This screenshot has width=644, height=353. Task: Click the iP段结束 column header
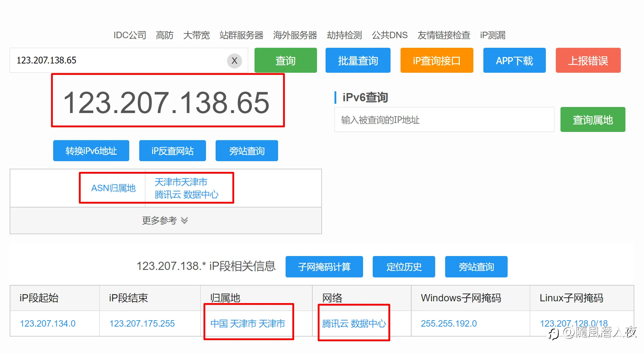[x=129, y=298]
